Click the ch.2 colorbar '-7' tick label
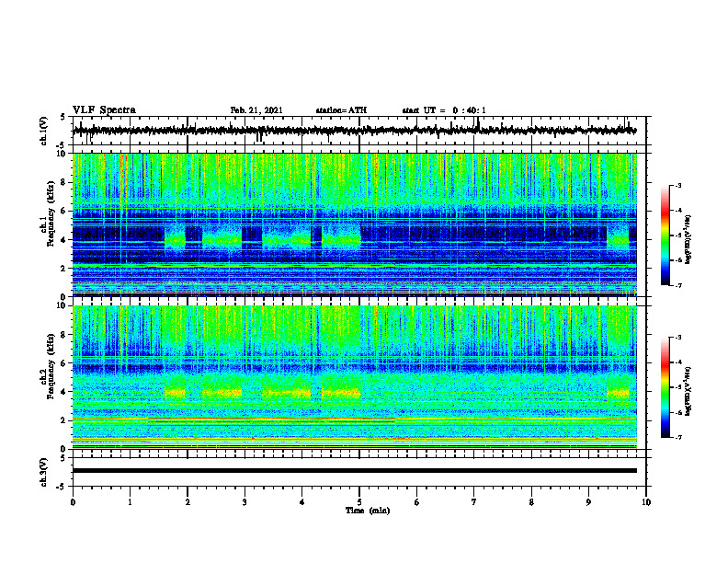Screen dimensions: 728x563 pos(678,438)
